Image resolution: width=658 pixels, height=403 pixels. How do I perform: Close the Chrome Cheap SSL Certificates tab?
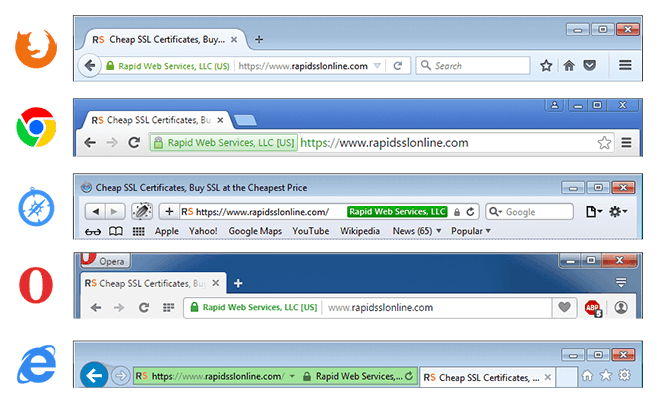[220, 120]
